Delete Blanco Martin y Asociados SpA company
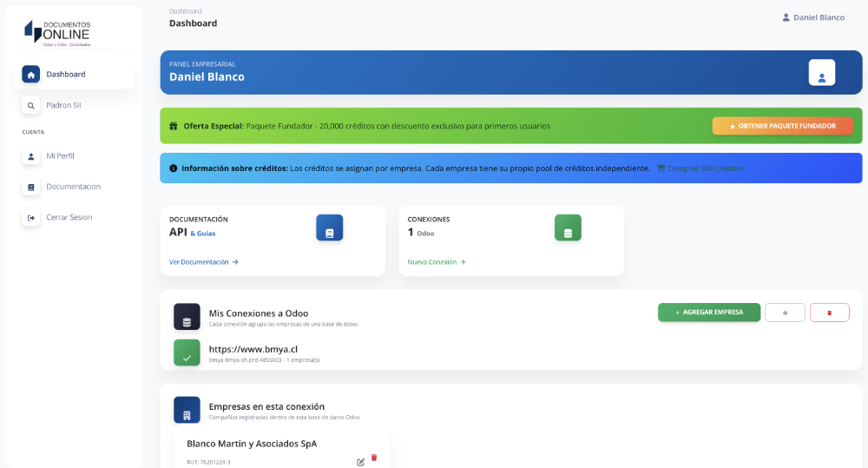This screenshot has width=868, height=468. pyautogui.click(x=374, y=458)
